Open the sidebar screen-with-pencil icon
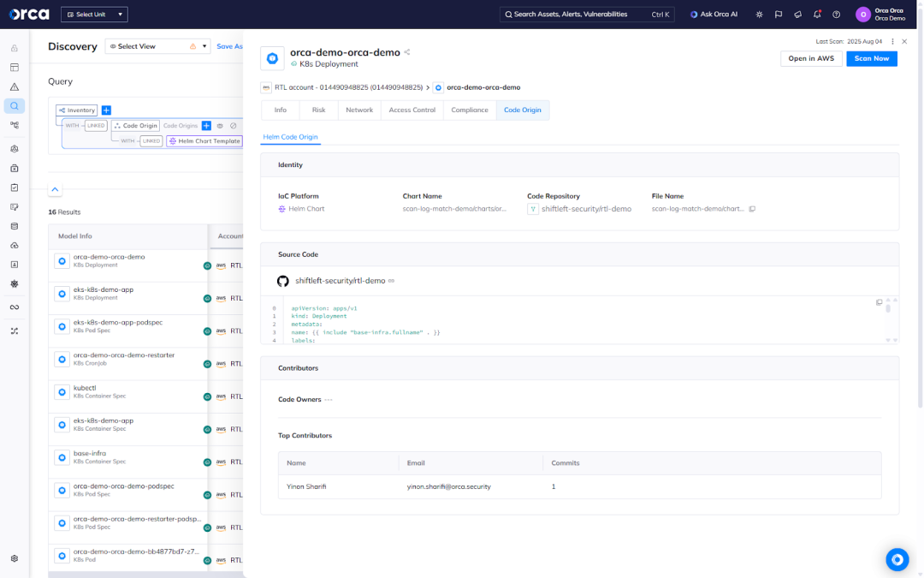The image size is (924, 578). [x=15, y=207]
